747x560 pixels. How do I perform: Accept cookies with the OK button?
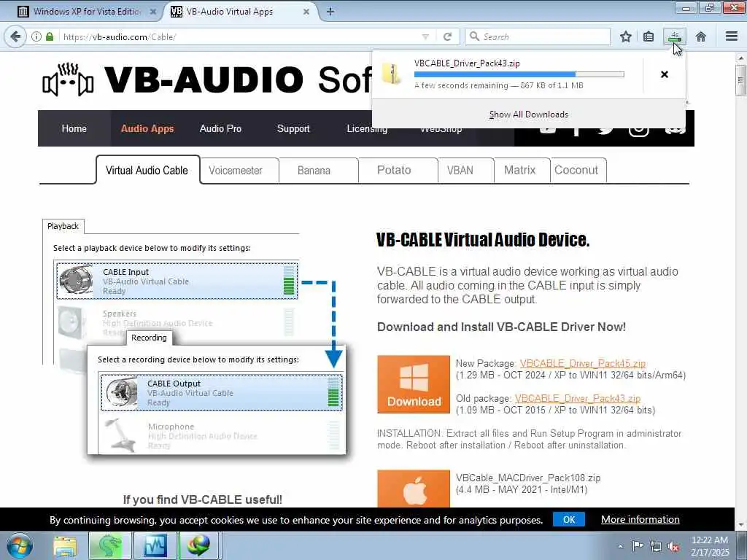click(569, 519)
